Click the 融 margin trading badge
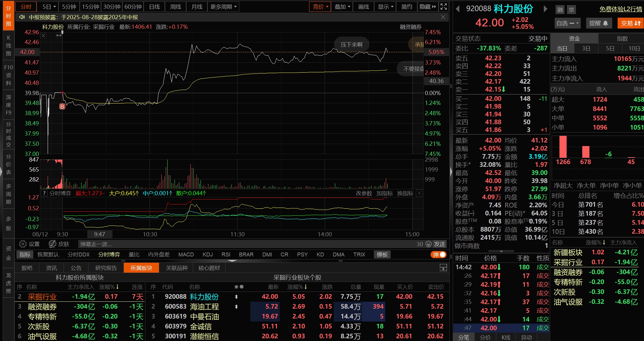Image resolution: width=644 pixels, height=341 pixels. tap(560, 10)
